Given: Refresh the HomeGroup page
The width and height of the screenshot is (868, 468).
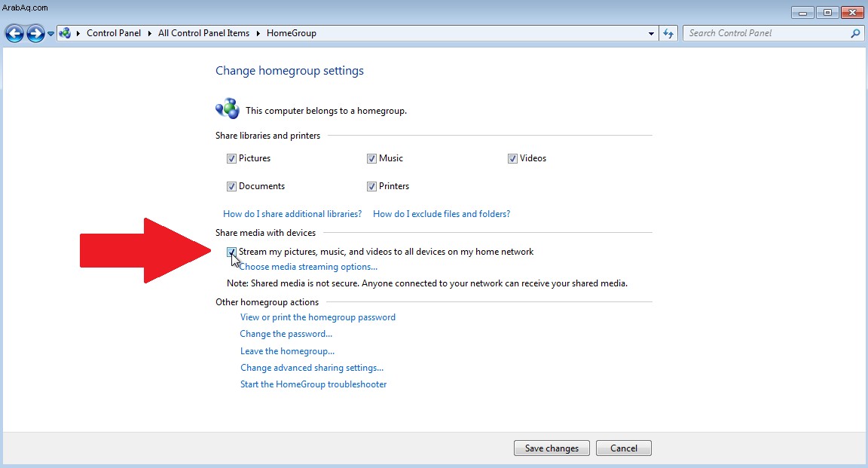Looking at the screenshot, I should [x=668, y=33].
